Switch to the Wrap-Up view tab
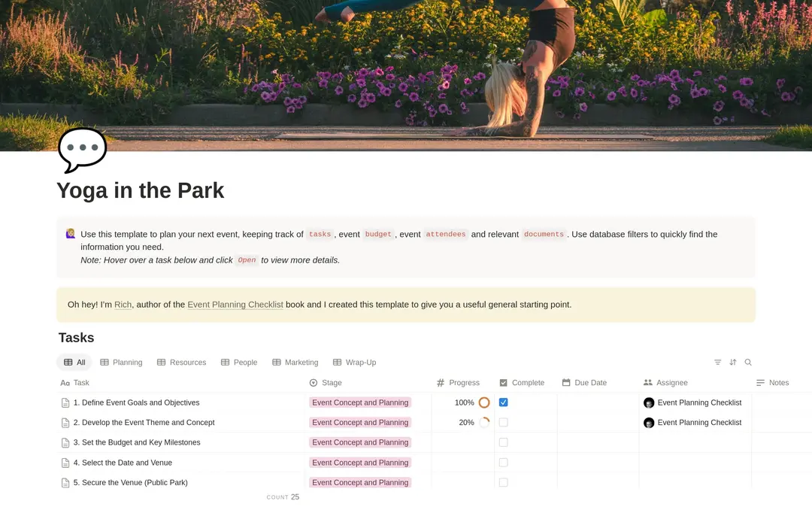This screenshot has height=507, width=812. point(355,363)
